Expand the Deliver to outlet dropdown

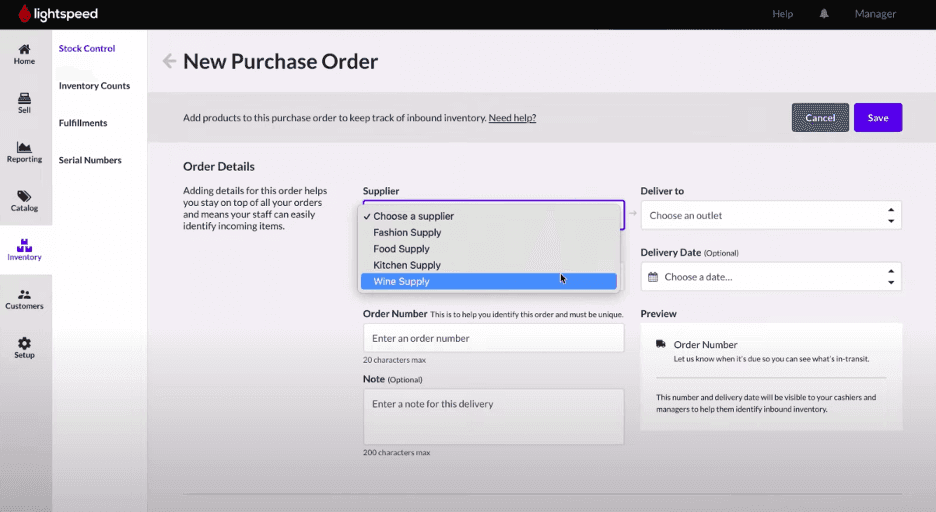tap(770, 215)
